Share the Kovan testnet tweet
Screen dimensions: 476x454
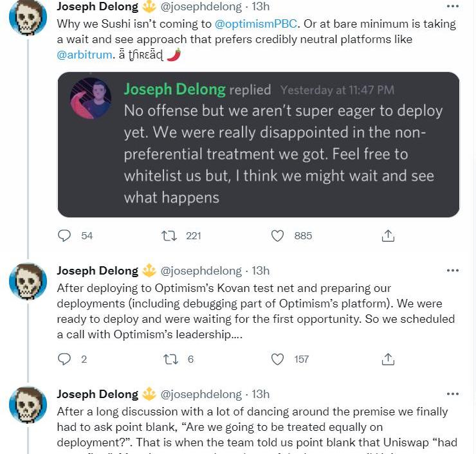tap(388, 359)
